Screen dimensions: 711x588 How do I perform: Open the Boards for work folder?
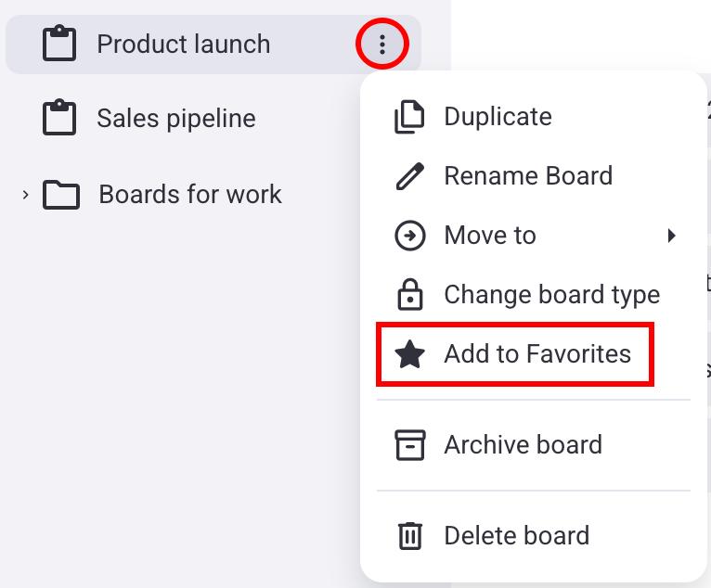(190, 195)
